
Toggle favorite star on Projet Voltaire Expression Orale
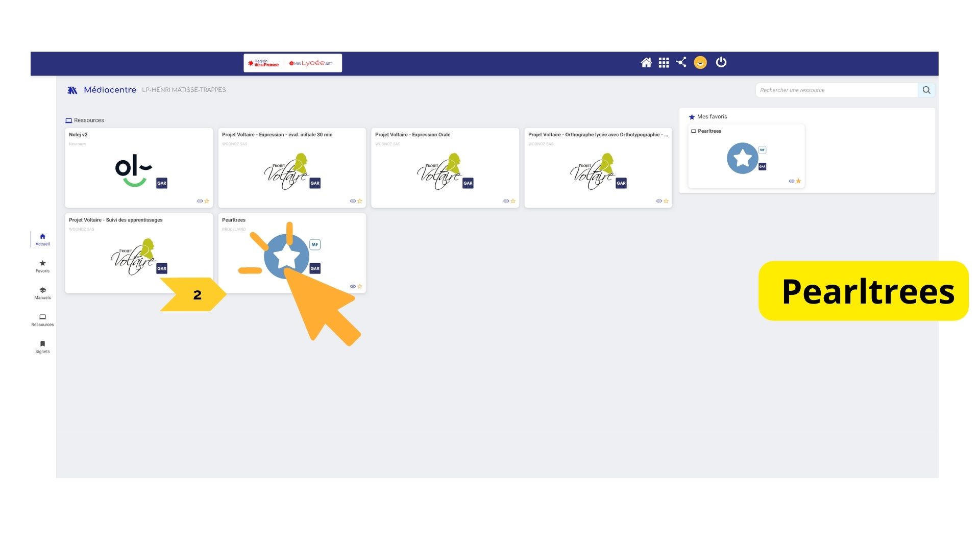point(513,201)
